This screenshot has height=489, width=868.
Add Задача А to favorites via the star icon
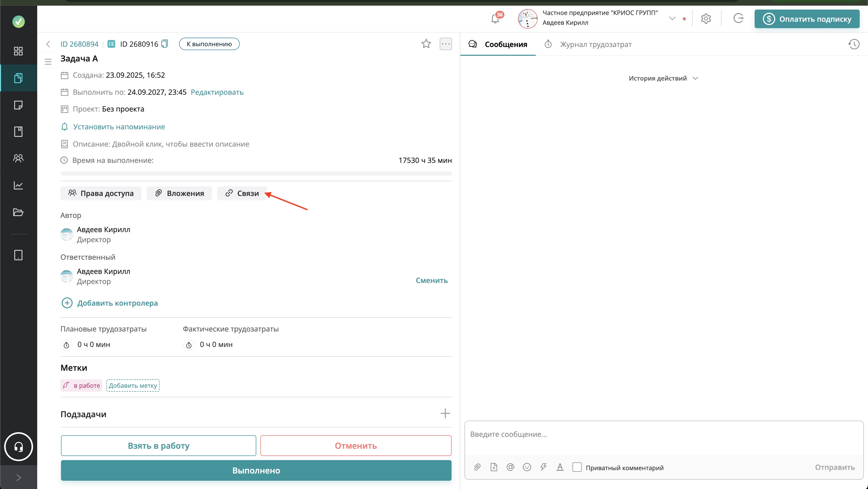click(x=426, y=44)
